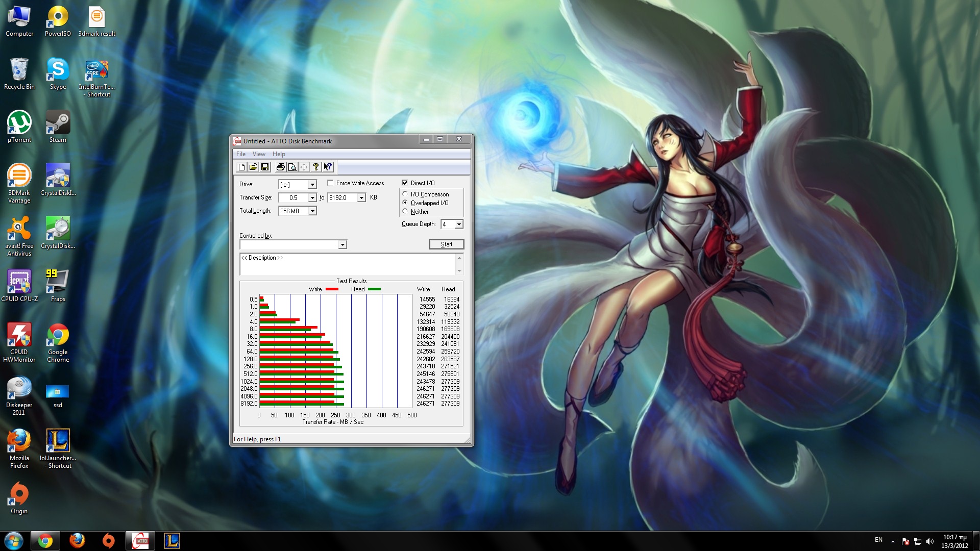Select the avast! Free Antivirus icon
The image size is (980, 551).
(x=19, y=236)
